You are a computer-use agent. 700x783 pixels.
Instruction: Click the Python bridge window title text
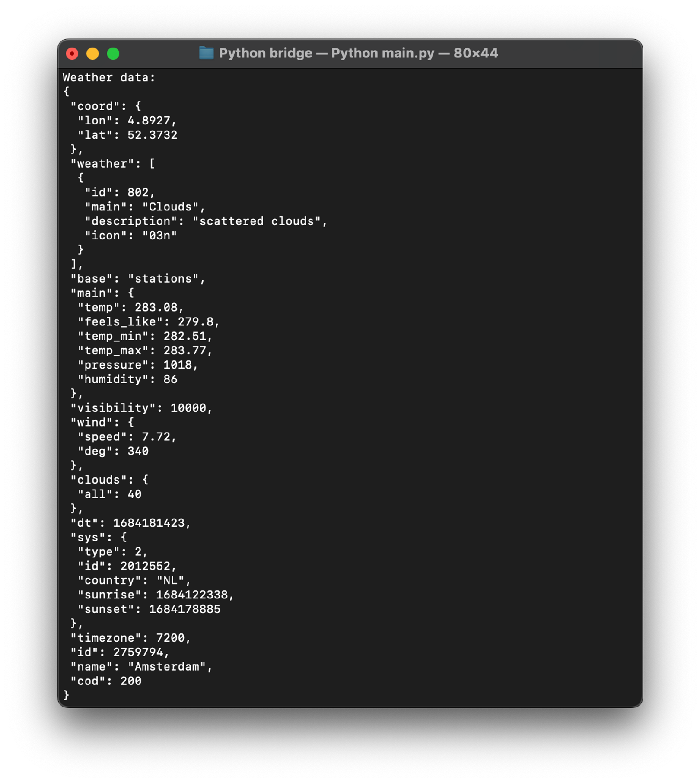tap(358, 53)
